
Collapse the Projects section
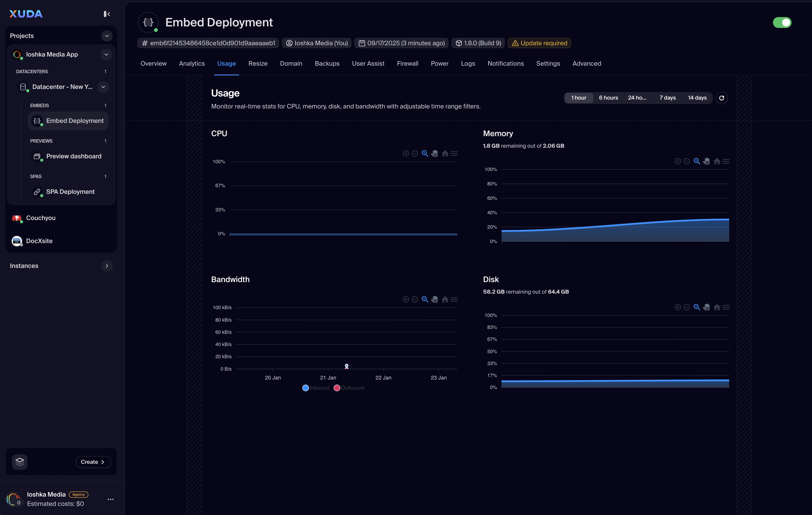[x=107, y=36]
